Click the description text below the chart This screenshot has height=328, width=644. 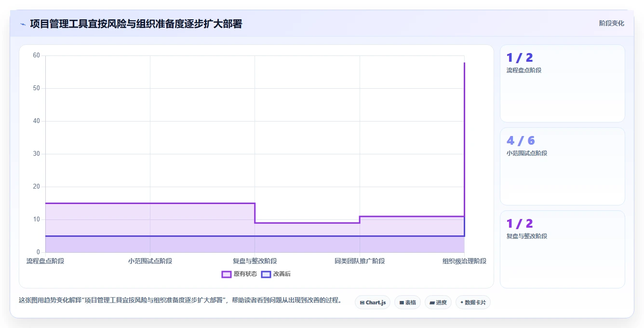click(x=182, y=300)
